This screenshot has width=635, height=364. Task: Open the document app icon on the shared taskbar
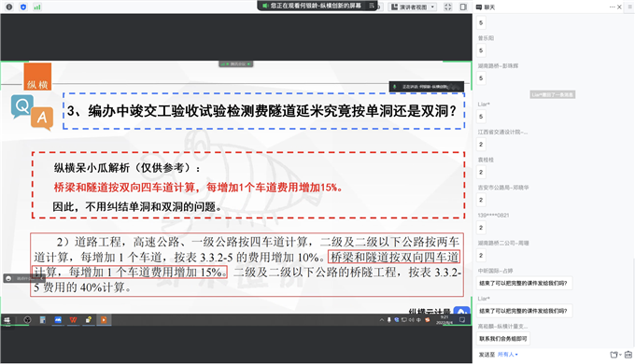click(x=43, y=320)
